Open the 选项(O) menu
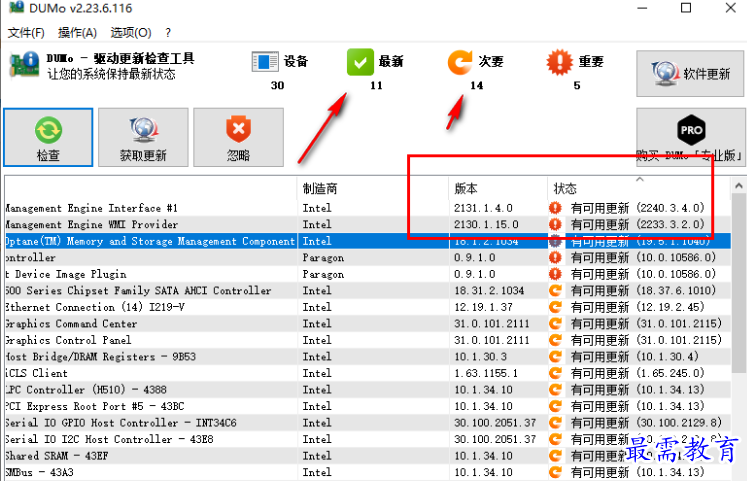Screen dimensions: 747x481 [131, 33]
